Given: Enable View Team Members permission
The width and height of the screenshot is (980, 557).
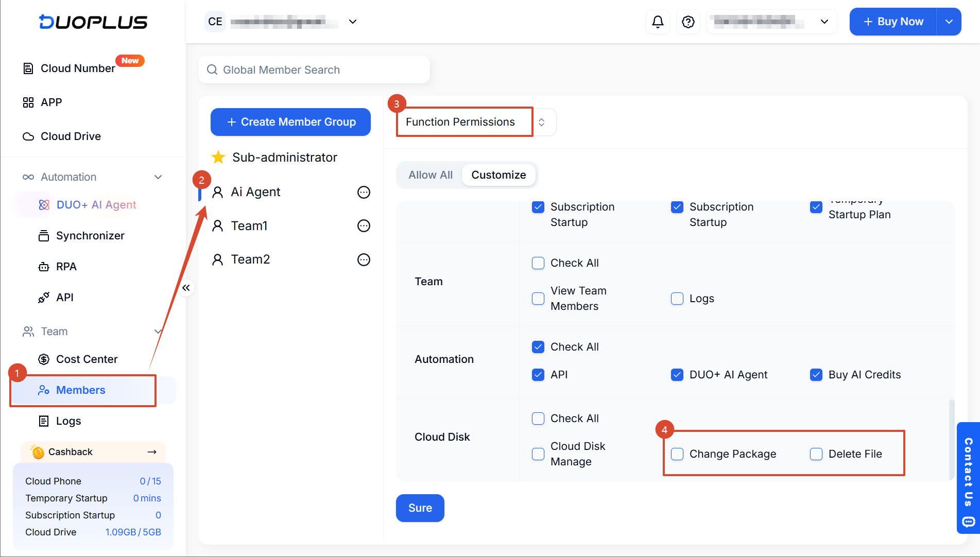Looking at the screenshot, I should [x=538, y=299].
